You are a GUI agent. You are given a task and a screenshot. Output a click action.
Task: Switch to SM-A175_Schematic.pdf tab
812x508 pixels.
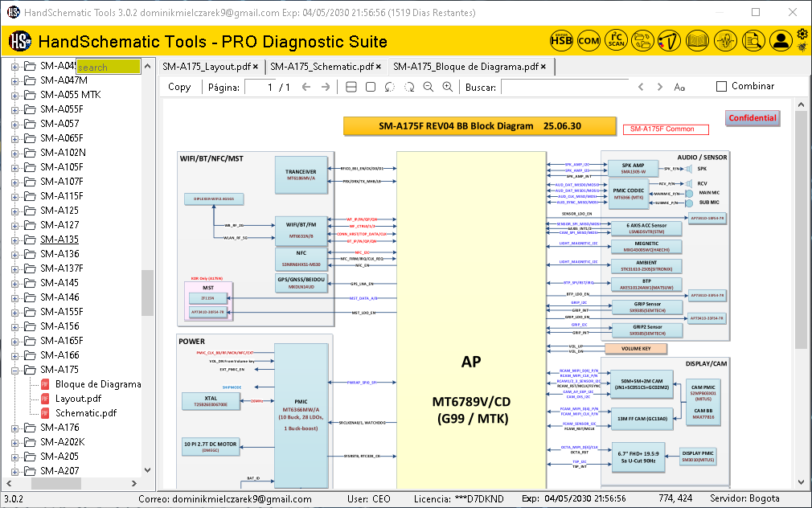(x=322, y=67)
